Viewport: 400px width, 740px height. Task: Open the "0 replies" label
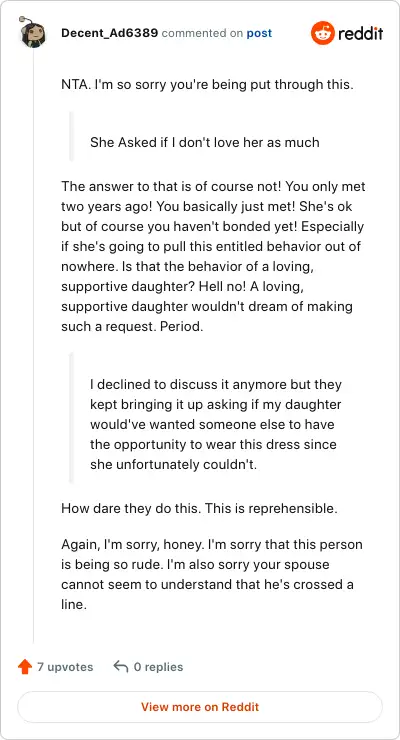pos(158,667)
